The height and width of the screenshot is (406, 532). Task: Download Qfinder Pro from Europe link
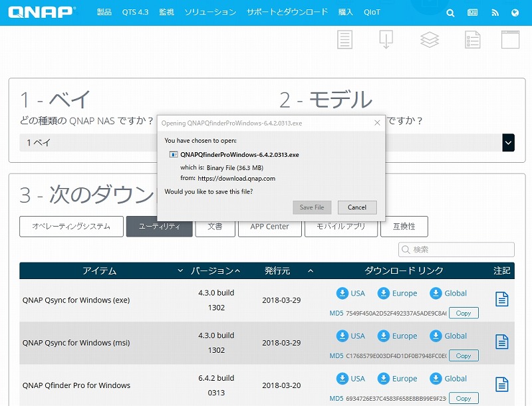point(397,379)
